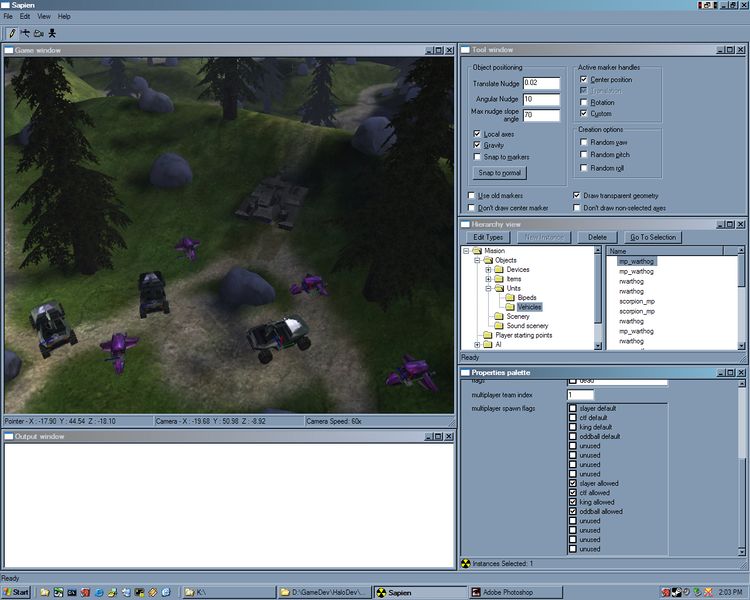Click the camera icon in the toolbar
Viewport: 750px width, 600px height.
click(38, 32)
